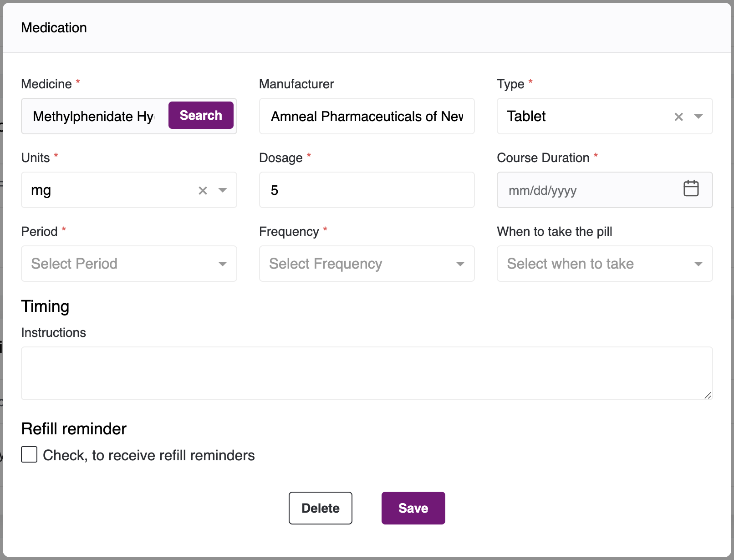Enable the refill reminders checkbox
The width and height of the screenshot is (734, 560).
pyautogui.click(x=29, y=454)
